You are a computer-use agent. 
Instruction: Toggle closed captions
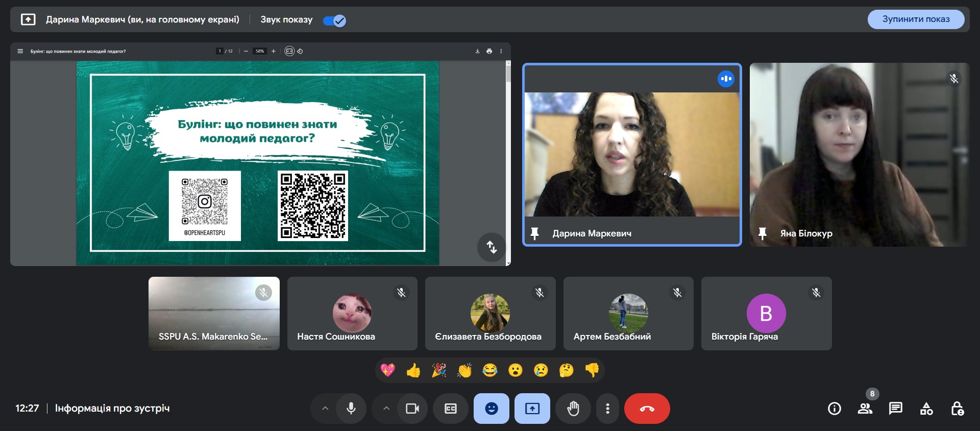[451, 409]
